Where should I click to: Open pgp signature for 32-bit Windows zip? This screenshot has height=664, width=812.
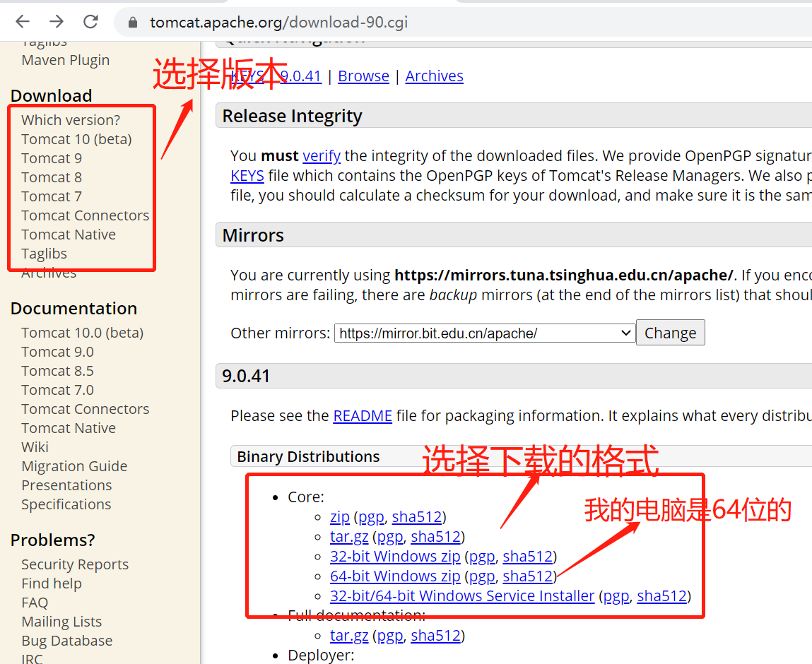(x=482, y=557)
